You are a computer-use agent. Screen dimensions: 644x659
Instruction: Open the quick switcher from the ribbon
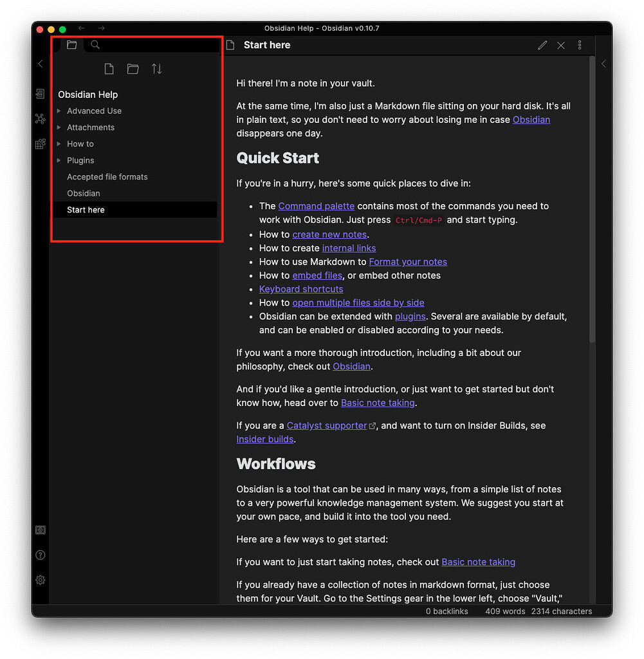point(40,93)
